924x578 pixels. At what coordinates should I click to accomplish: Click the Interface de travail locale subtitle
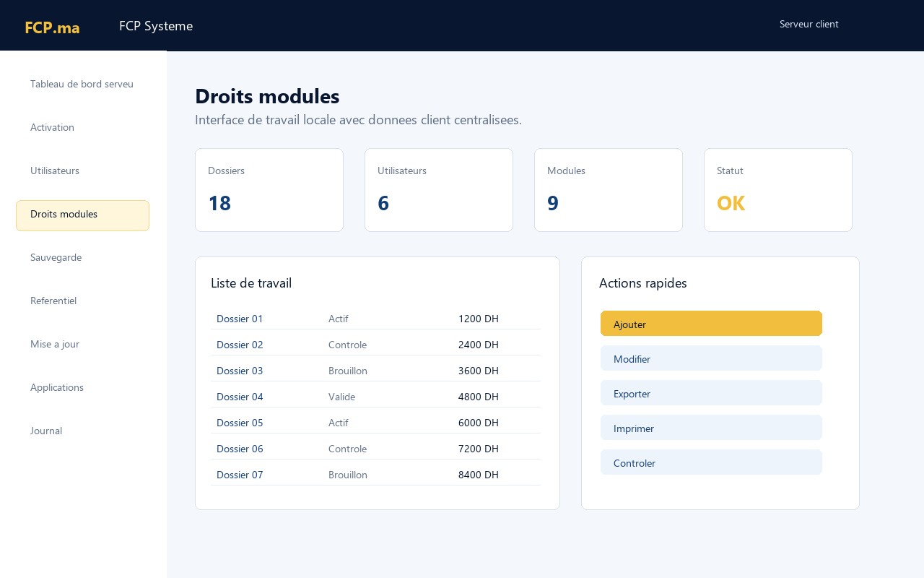358,120
